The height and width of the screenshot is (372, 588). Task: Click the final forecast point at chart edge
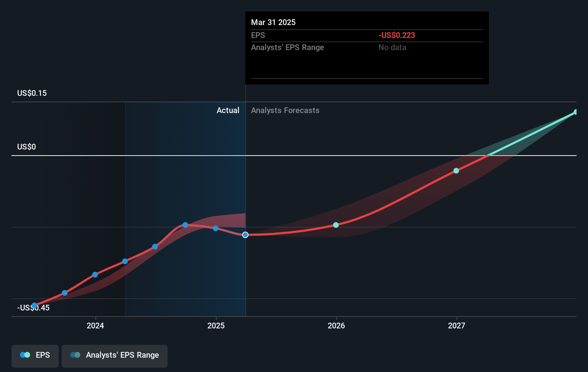pos(575,112)
